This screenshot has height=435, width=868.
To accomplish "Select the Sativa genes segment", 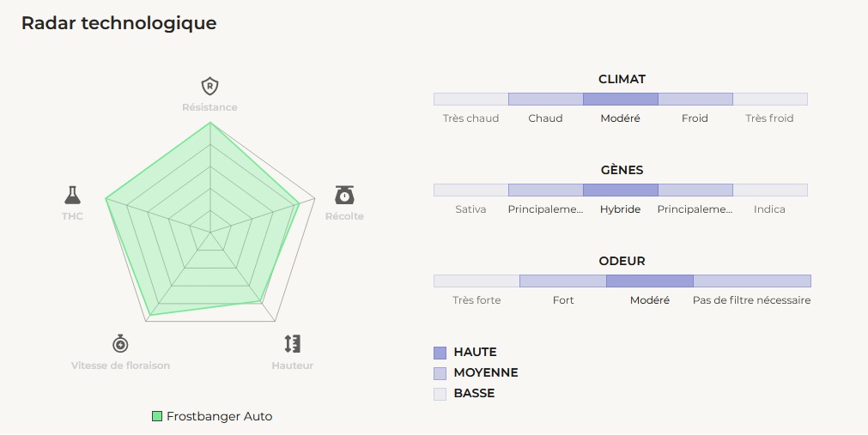I will (x=470, y=190).
